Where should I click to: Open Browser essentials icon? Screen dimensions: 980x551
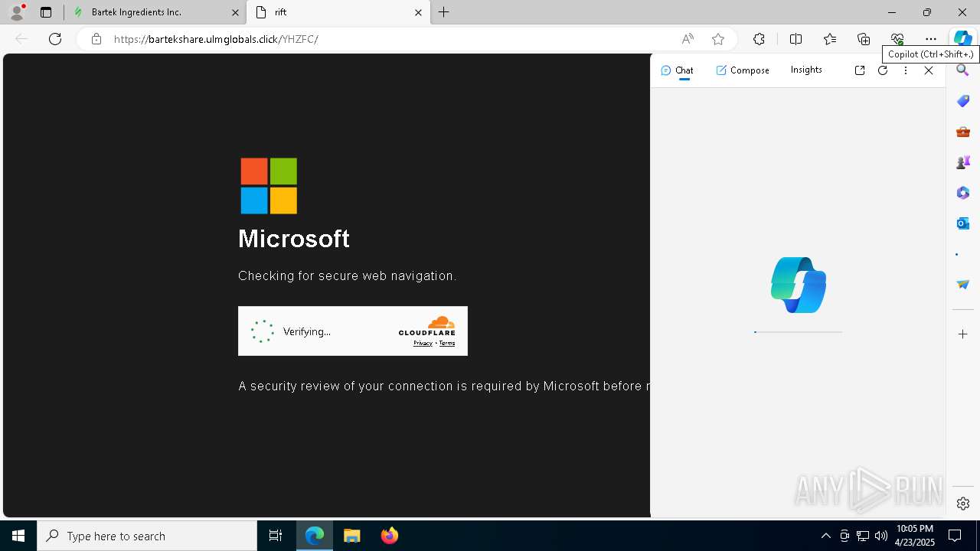pos(897,39)
